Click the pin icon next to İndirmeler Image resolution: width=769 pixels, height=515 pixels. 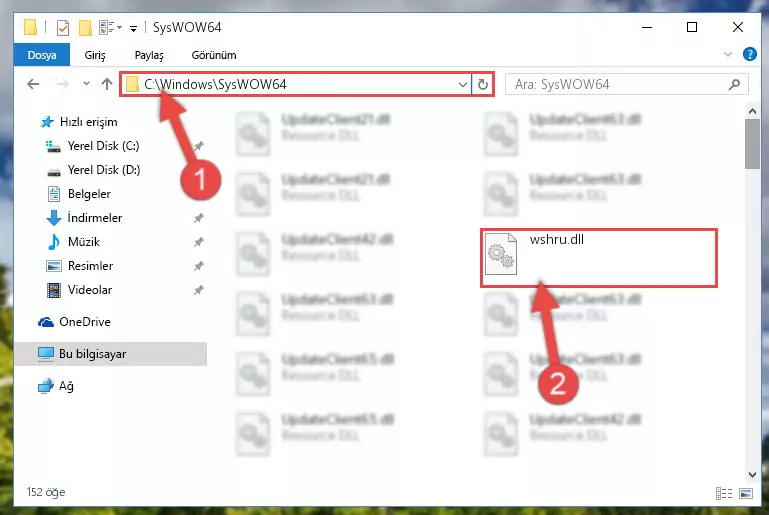[199, 218]
